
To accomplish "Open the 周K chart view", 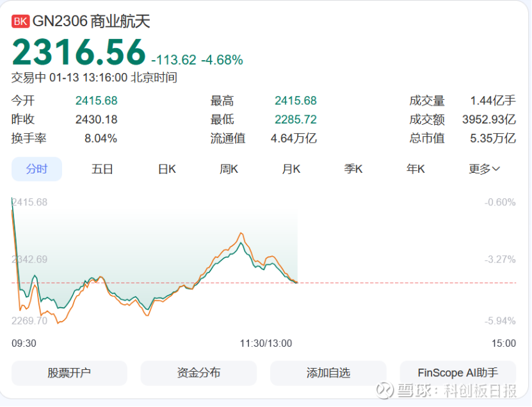I will pyautogui.click(x=229, y=169).
